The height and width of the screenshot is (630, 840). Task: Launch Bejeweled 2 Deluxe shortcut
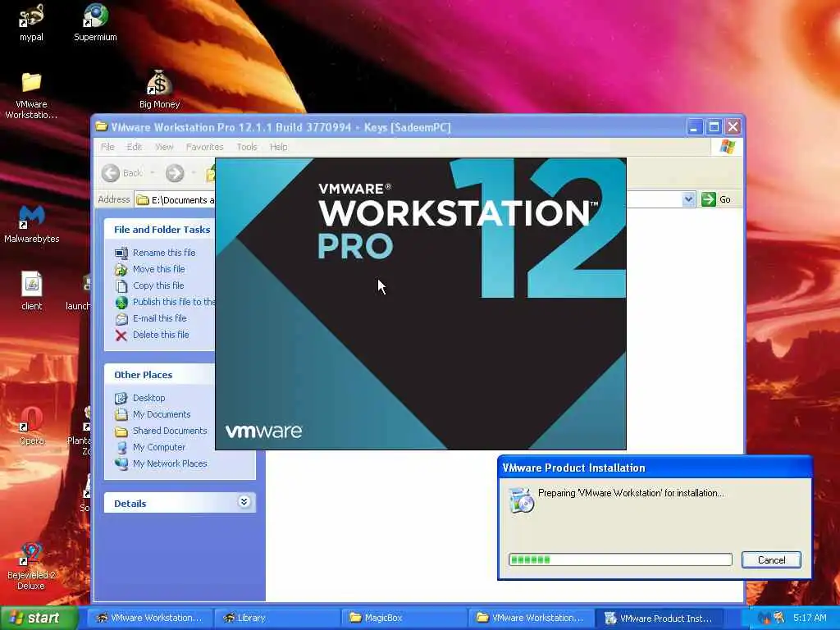click(x=31, y=566)
